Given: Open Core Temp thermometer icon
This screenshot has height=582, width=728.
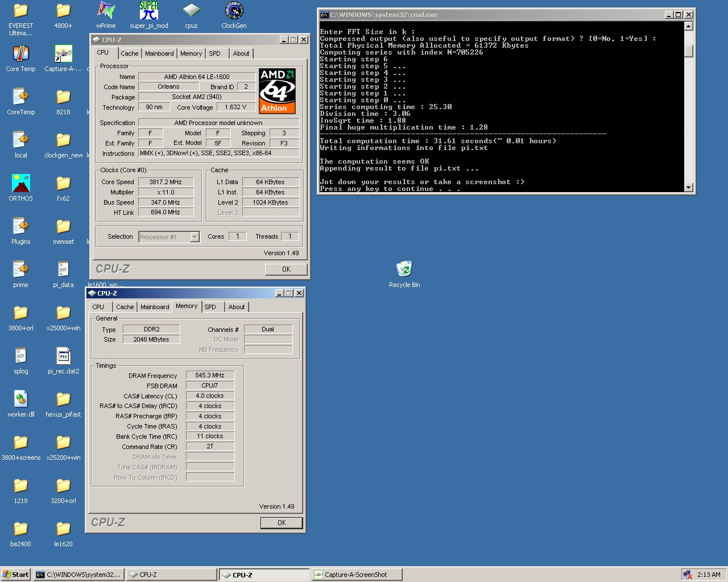Looking at the screenshot, I should [20, 59].
